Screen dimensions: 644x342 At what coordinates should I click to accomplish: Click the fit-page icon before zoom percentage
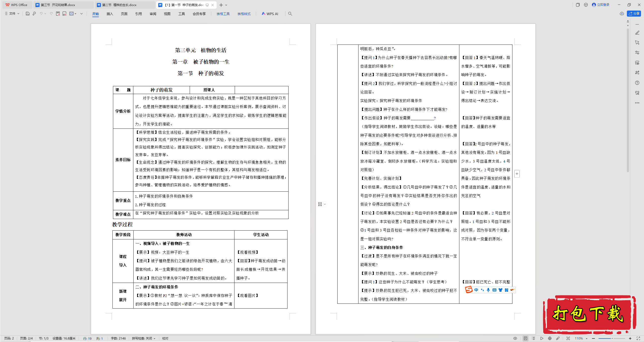click(x=568, y=338)
